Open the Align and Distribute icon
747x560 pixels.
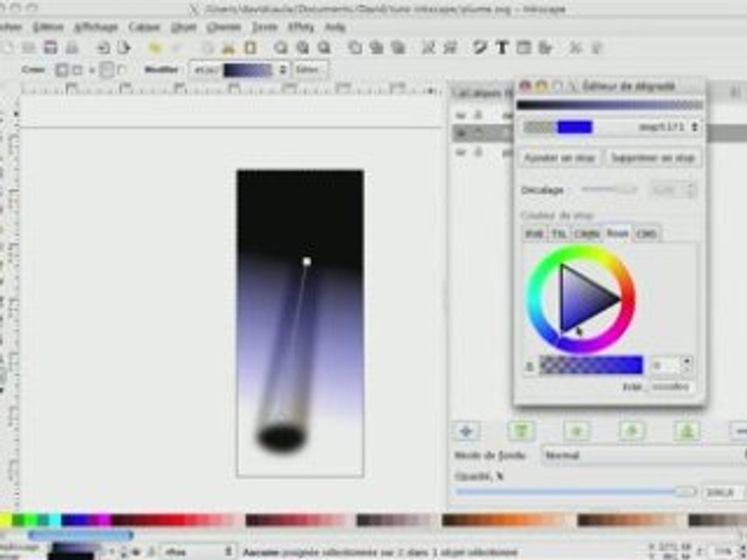pyautogui.click(x=545, y=47)
